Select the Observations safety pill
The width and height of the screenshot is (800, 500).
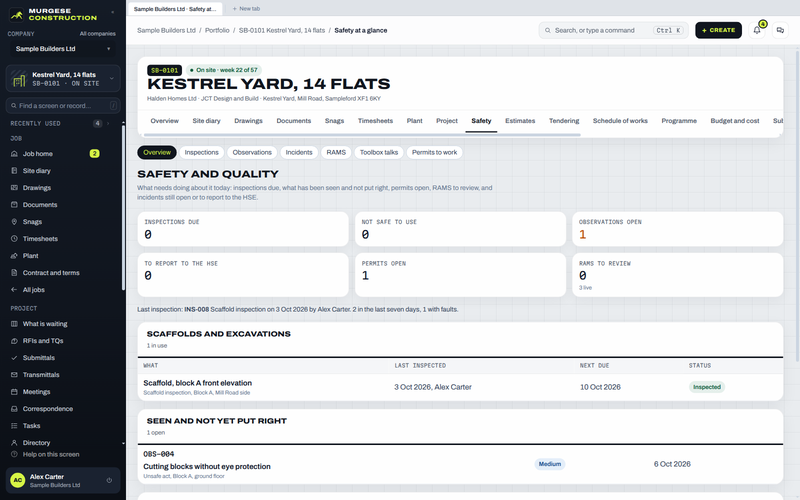pyautogui.click(x=252, y=153)
